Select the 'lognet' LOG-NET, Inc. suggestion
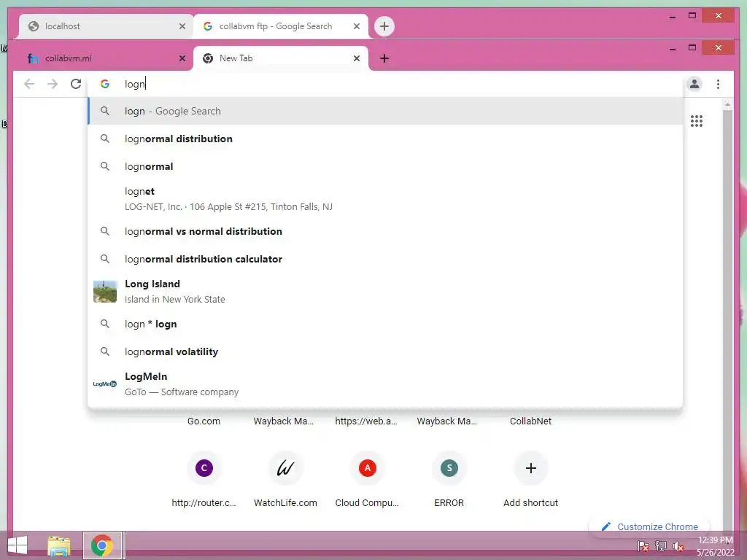The width and height of the screenshot is (747, 560). click(x=386, y=198)
